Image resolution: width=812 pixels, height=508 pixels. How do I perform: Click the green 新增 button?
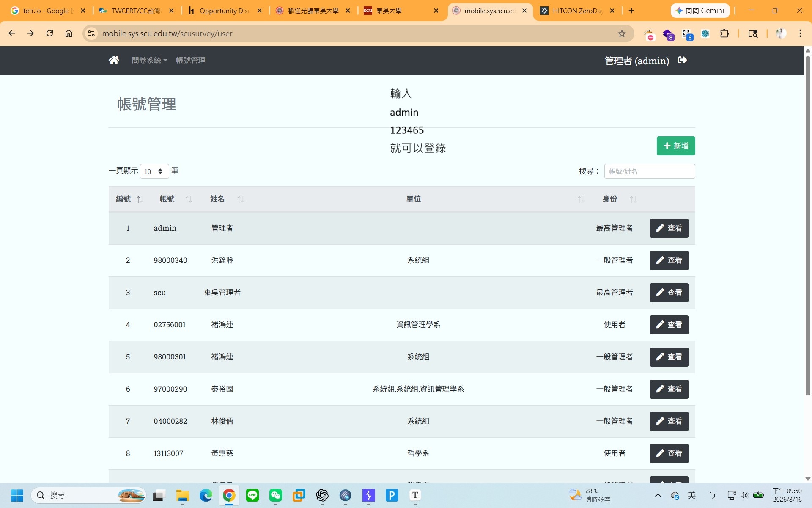pyautogui.click(x=676, y=146)
